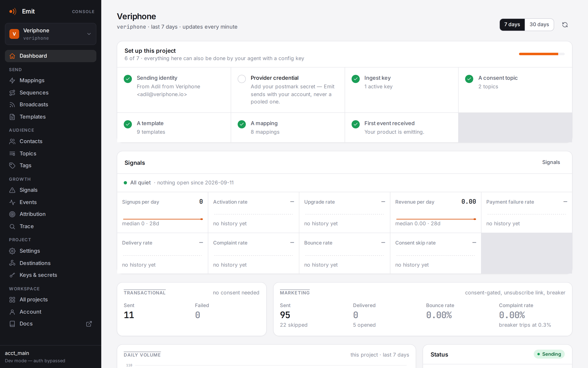Go to the Dashboard menu item
This screenshot has height=368, width=588.
tap(51, 56)
